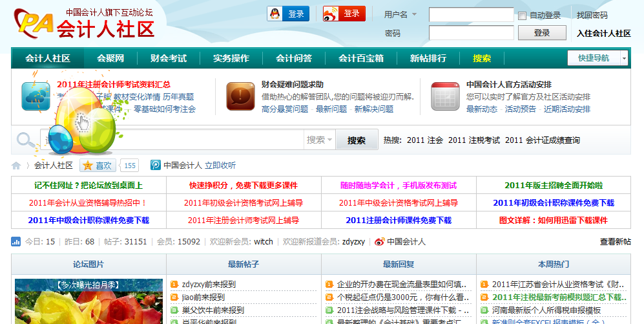The image size is (644, 324).
Task: Click the brown exclamation help icon
Action: 240,96
